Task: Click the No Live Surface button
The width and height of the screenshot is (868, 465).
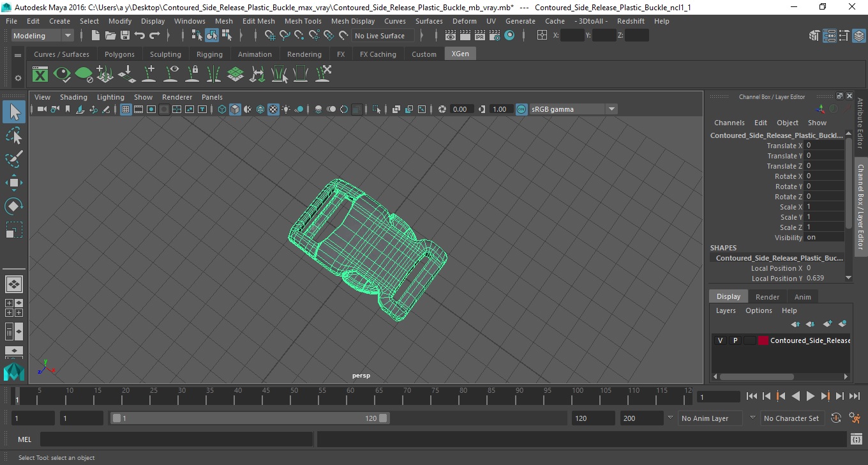Action: coord(380,36)
